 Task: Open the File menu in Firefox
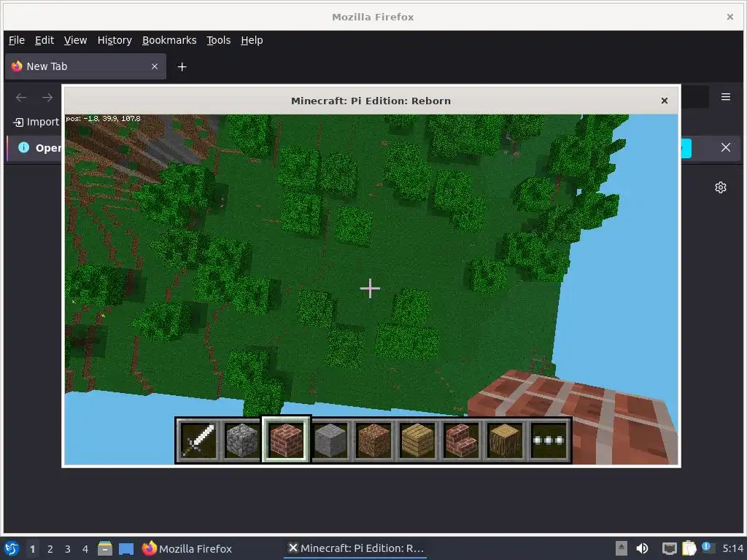[x=17, y=41]
